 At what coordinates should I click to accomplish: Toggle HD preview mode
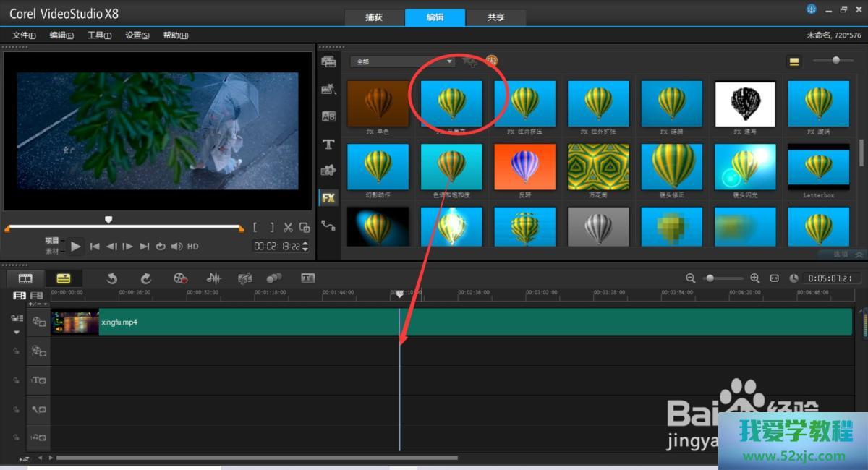[193, 247]
